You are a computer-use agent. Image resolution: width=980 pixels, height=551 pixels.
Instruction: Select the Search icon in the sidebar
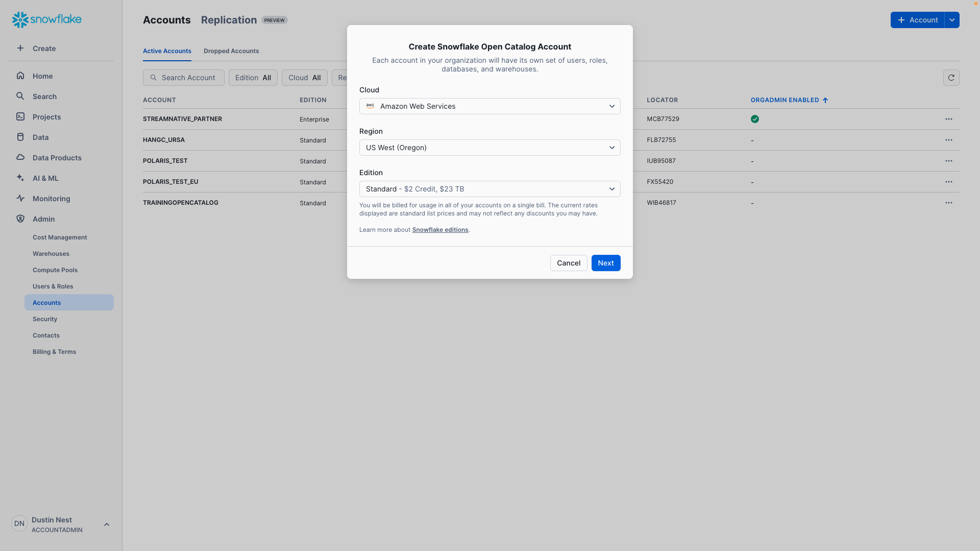click(20, 96)
